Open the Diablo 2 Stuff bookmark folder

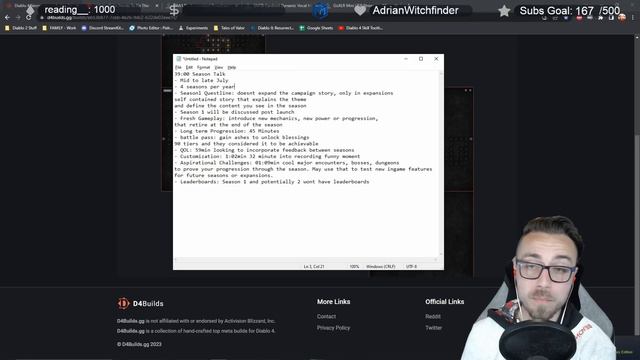click(21, 28)
